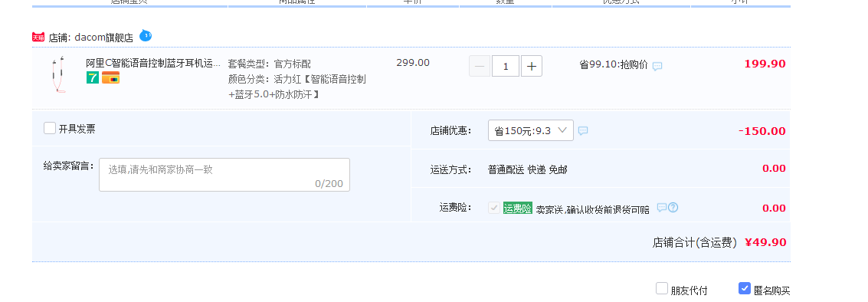
Task: Toggle the 运费险 shipping insurance checkbox
Action: (494, 208)
